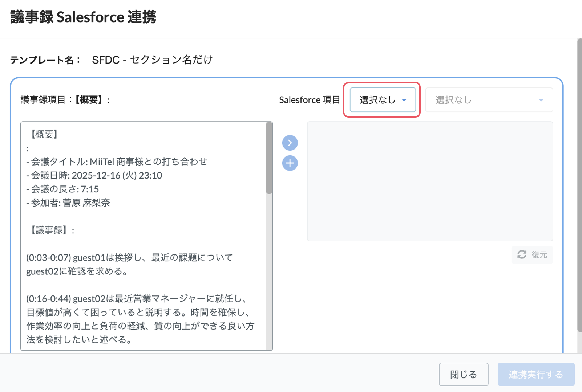Viewport: 582px width, 392px height.
Task: Click the 復元 restore button
Action: coord(532,255)
